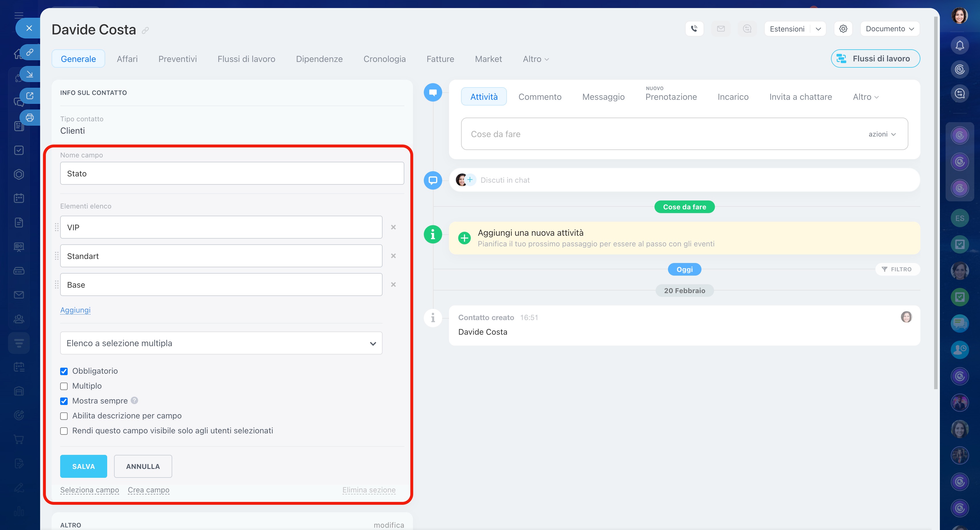The image size is (980, 530).
Task: Open notifications bell icon
Action: point(959,46)
